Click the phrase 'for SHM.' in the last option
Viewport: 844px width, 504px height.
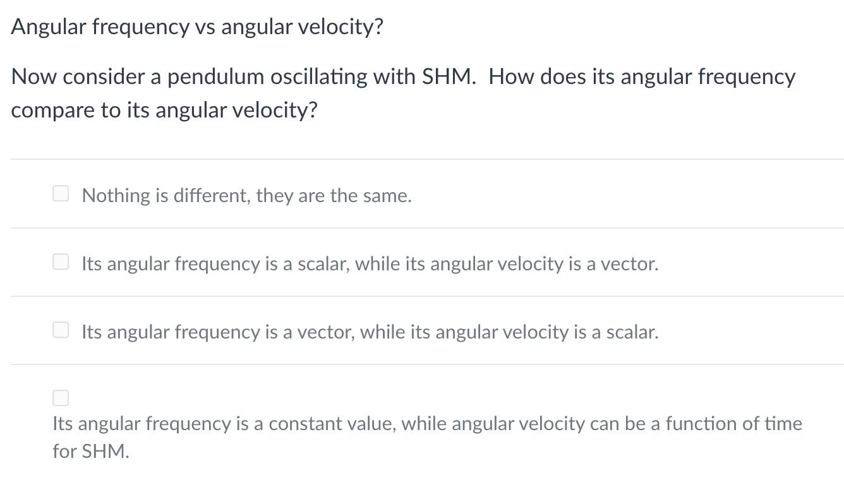pyautogui.click(x=90, y=452)
